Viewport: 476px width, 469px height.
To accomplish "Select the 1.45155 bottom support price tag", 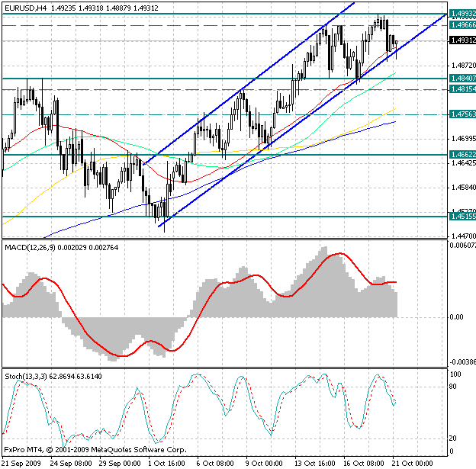I will (462, 217).
